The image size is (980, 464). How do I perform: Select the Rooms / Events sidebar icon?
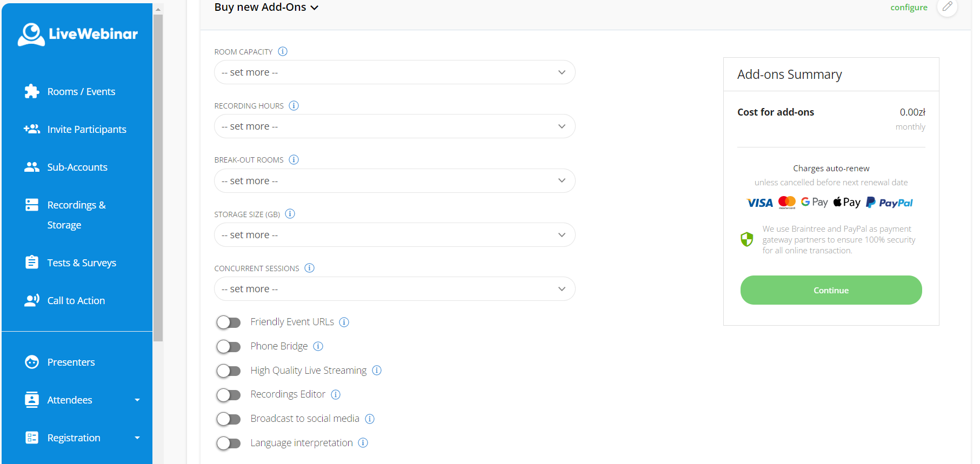coord(32,91)
